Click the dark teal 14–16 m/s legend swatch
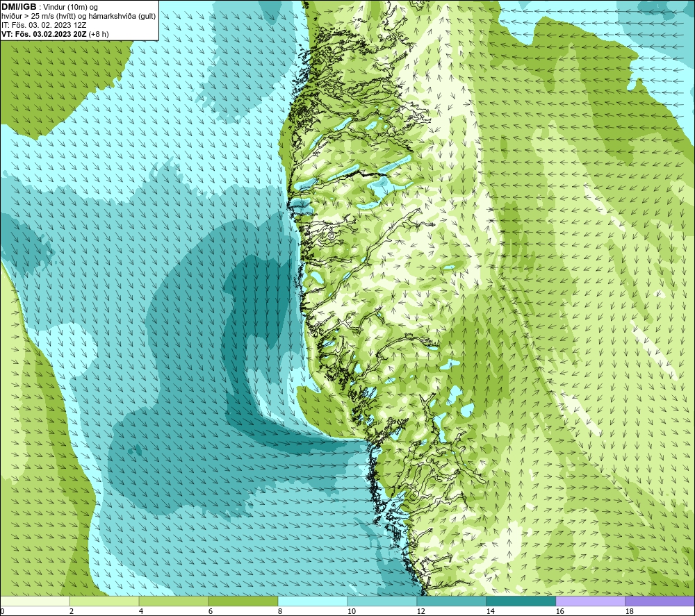The image size is (695, 616). click(x=521, y=601)
